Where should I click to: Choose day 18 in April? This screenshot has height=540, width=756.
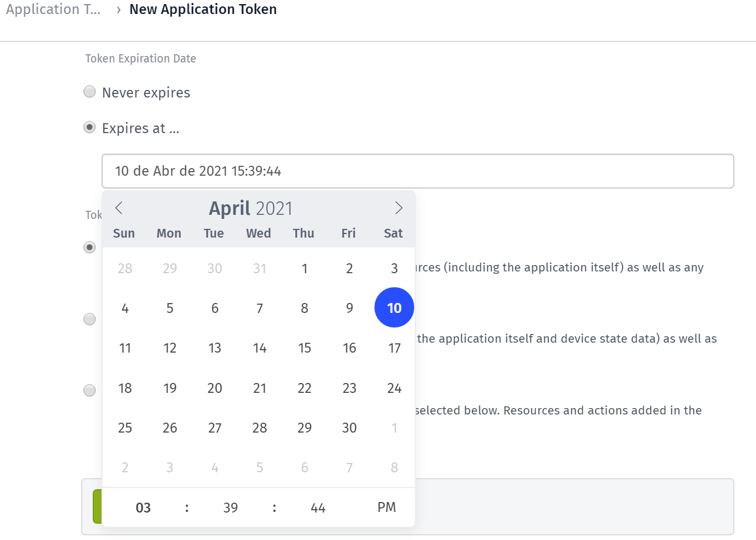(125, 388)
